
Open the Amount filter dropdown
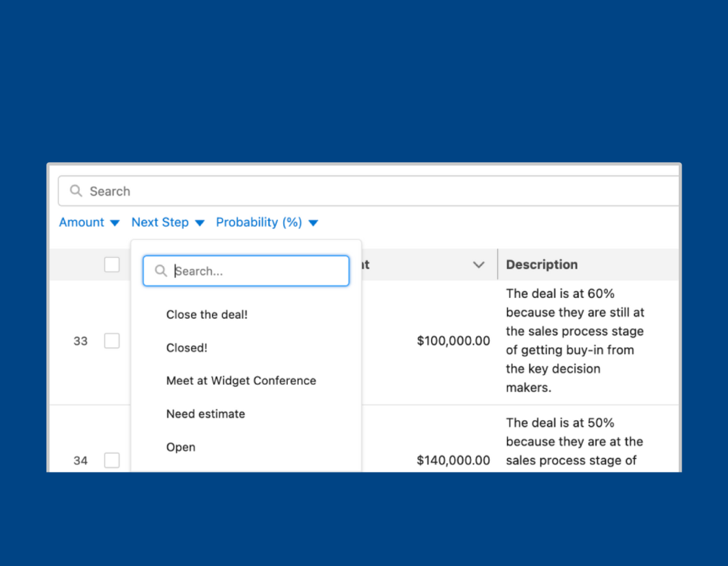click(x=89, y=222)
